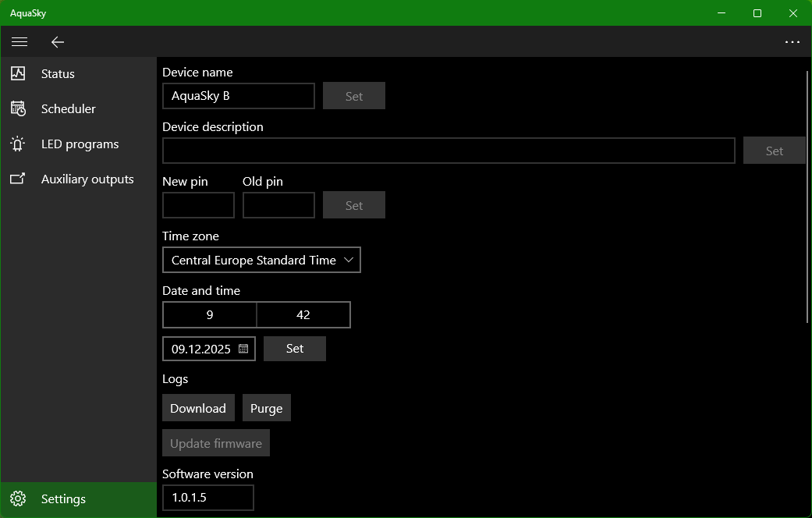Select the hour field showing 9
The height and width of the screenshot is (518, 812).
click(210, 314)
